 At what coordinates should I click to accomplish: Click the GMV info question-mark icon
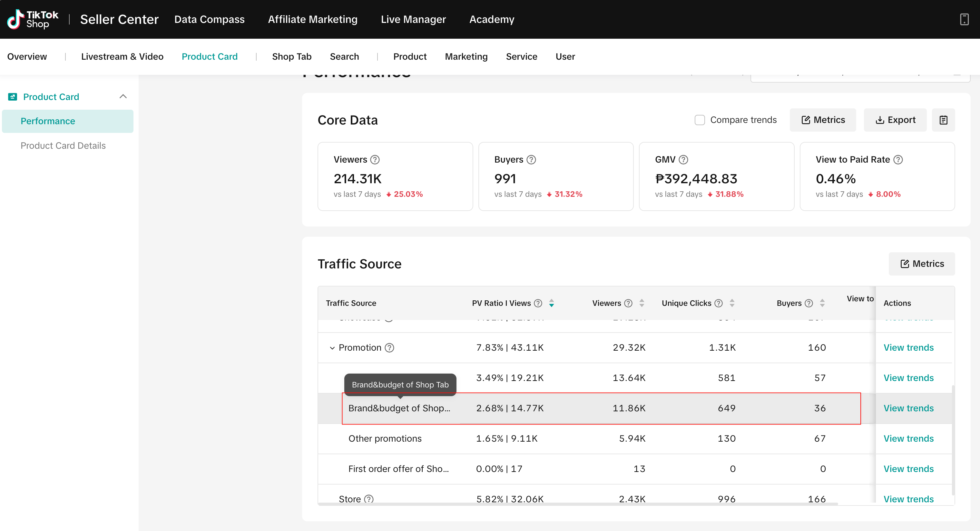683,159
